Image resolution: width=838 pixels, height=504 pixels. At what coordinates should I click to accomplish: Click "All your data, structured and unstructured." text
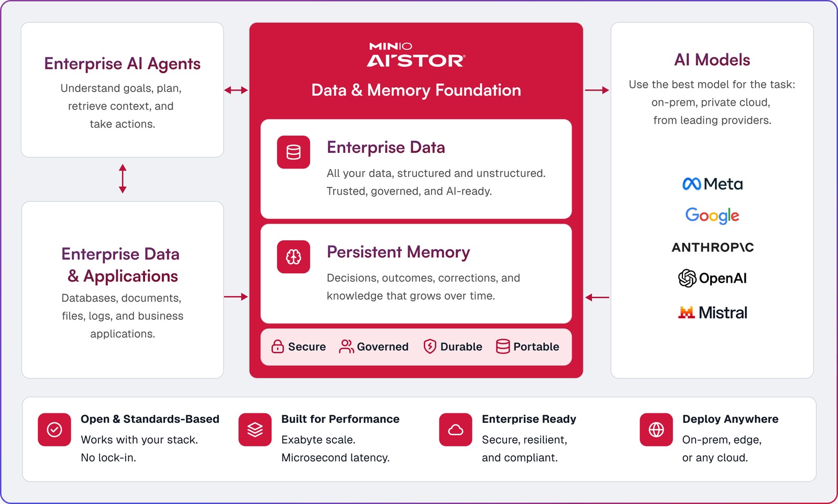(436, 173)
